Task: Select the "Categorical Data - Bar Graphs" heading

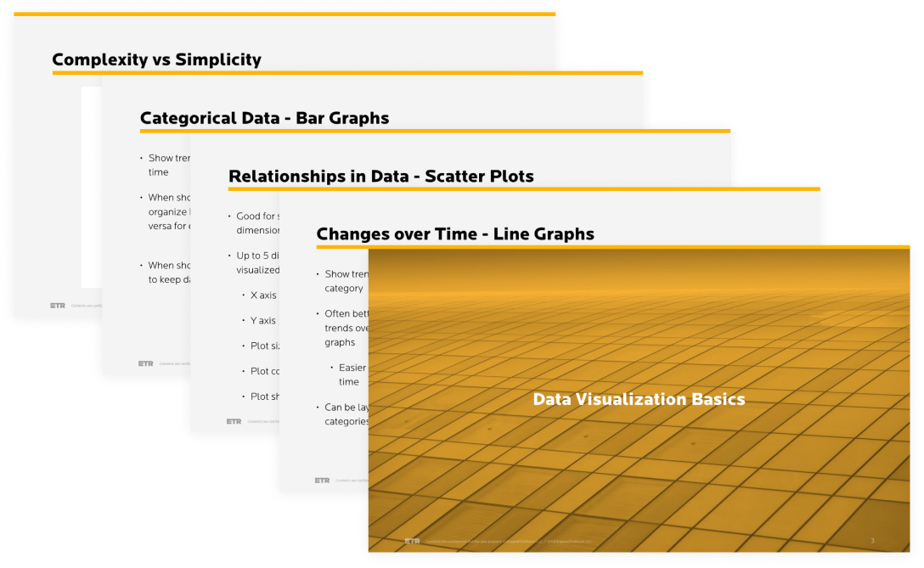Action: (x=264, y=119)
